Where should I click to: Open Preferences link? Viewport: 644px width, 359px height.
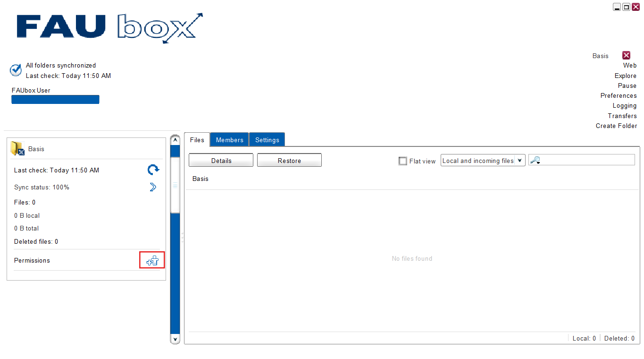coord(619,95)
